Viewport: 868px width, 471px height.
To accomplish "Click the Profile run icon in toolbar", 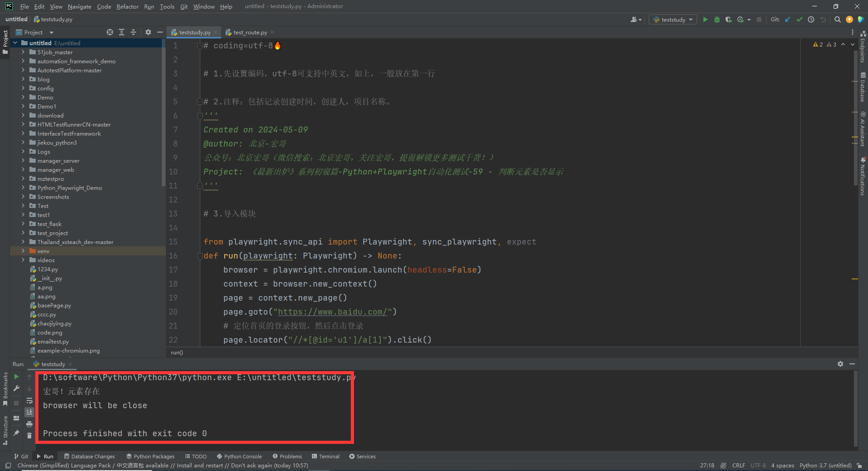I will tap(741, 19).
